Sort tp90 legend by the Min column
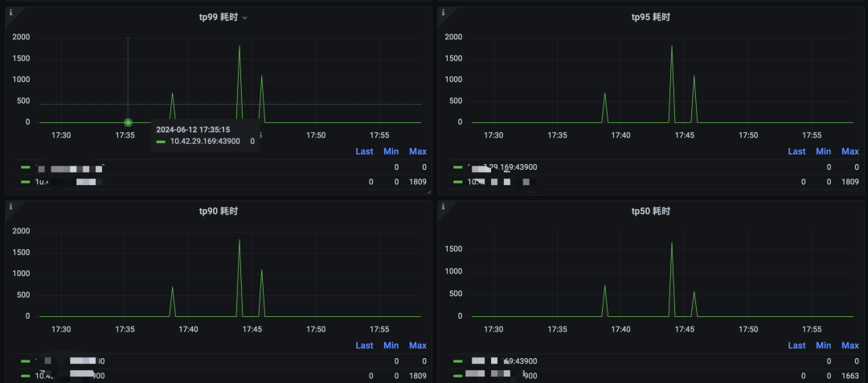The height and width of the screenshot is (383, 868). (391, 345)
